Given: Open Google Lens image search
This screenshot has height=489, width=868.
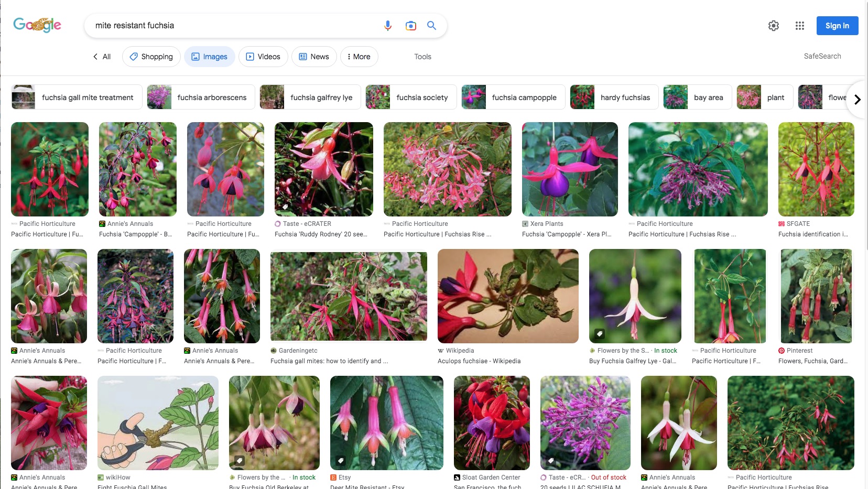Looking at the screenshot, I should point(410,26).
